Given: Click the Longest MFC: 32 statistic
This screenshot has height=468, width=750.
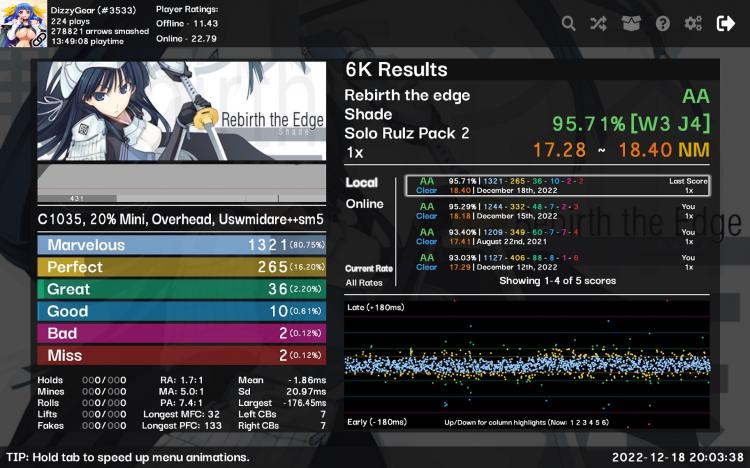Looking at the screenshot, I should pyautogui.click(x=181, y=414).
